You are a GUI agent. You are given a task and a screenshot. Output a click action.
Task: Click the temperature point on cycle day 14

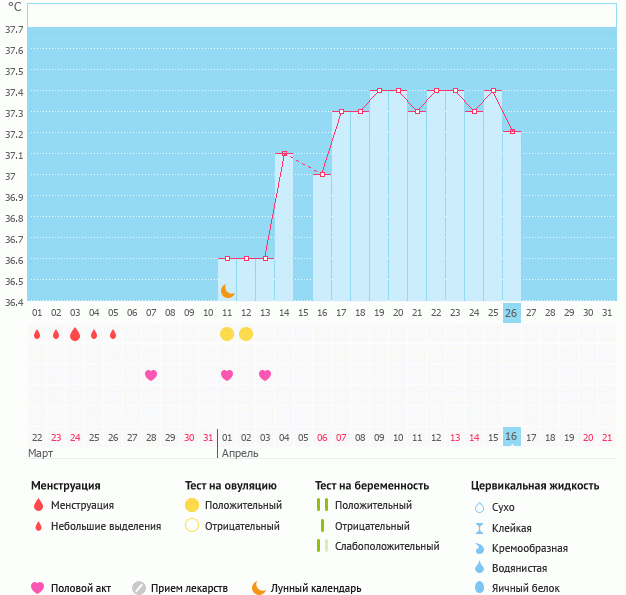tap(284, 154)
